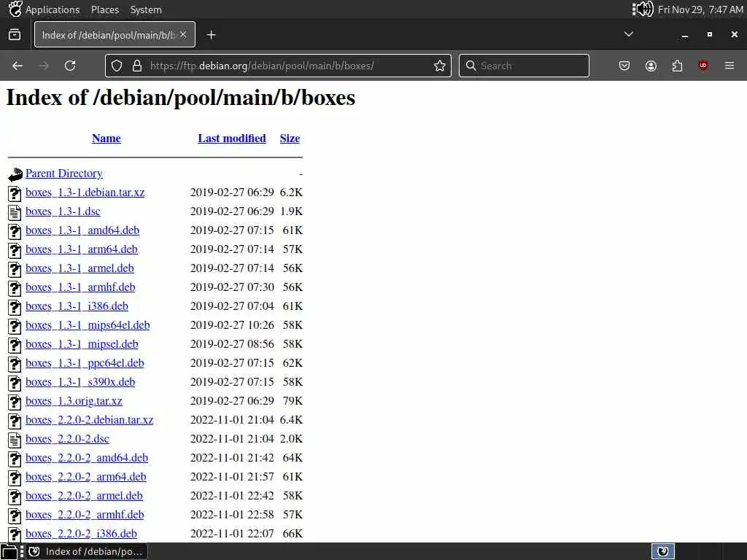Open boxes_2.2.0-2.dsc link

pyautogui.click(x=67, y=439)
